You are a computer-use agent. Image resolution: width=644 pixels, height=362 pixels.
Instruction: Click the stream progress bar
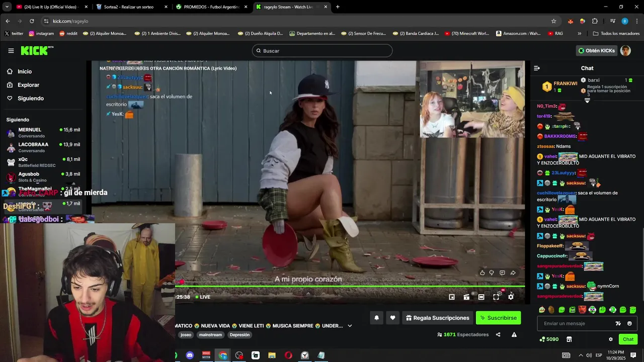[350, 286]
